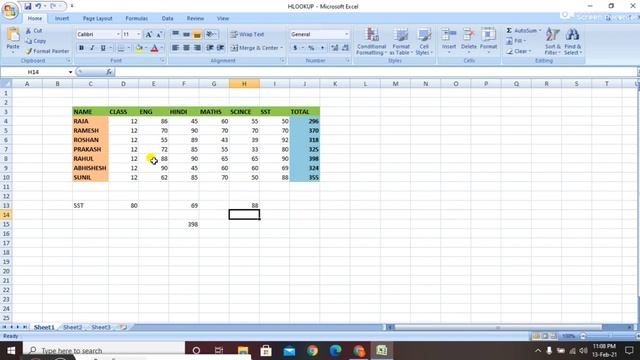Toggle middle vertical alignment
This screenshot has height=360, width=640.
[186, 35]
